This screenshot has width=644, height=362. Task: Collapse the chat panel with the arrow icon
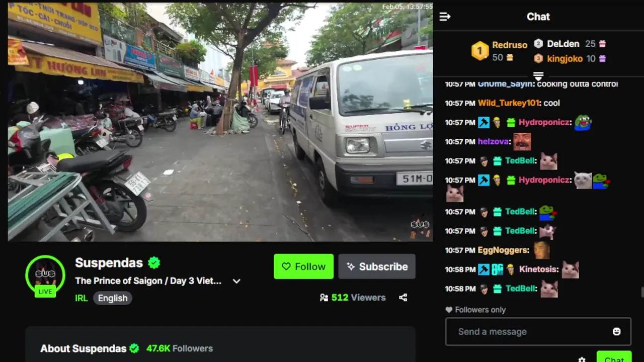[445, 17]
